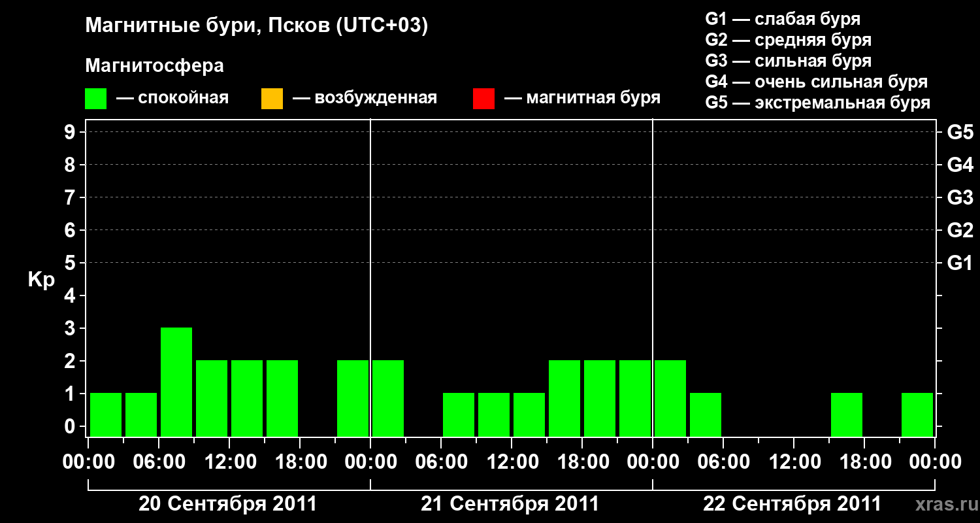980x523 pixels.
Task: Select the chart title 'Магнитные бури, Псков (UTC+03)'
Action: [x=257, y=26]
